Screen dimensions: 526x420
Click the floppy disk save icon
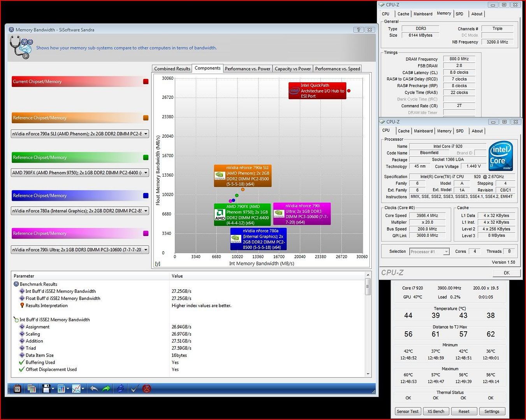46,388
